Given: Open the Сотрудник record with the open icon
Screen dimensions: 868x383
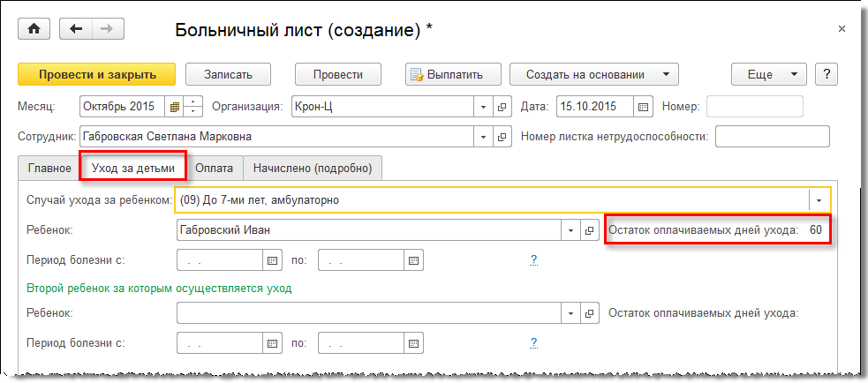Looking at the screenshot, I should coord(502,137).
